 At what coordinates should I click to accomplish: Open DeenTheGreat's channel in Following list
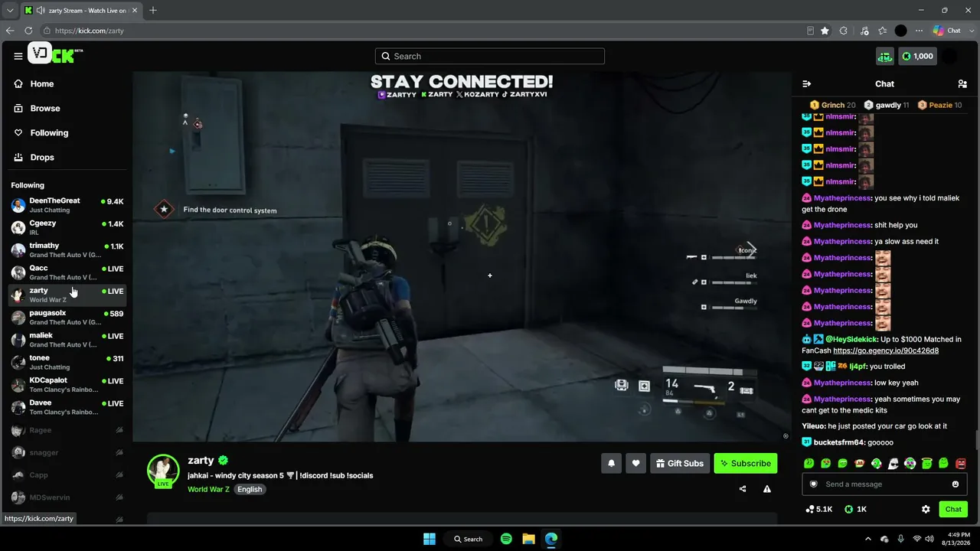click(x=67, y=205)
